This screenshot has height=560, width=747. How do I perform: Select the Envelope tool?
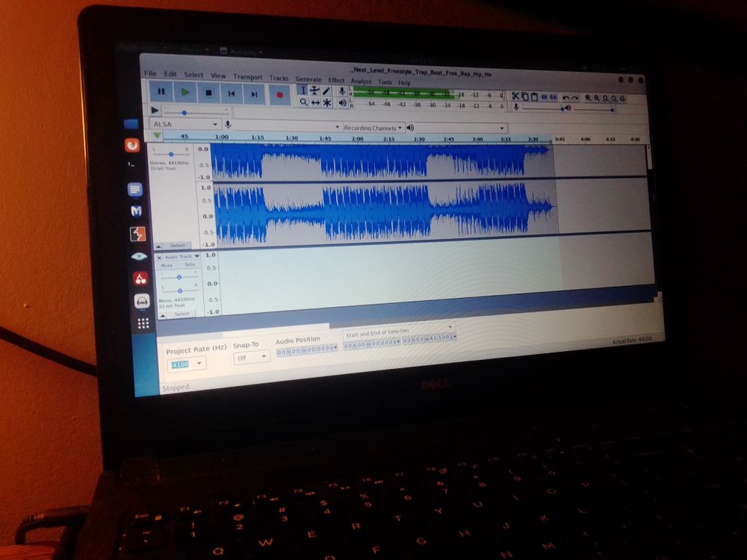tap(315, 90)
